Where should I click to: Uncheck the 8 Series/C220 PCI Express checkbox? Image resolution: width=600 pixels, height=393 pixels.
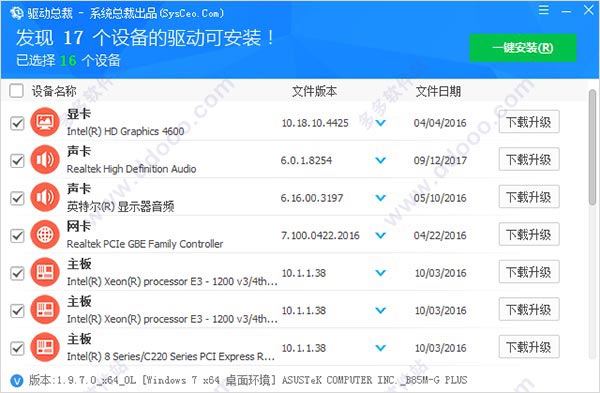tap(17, 348)
